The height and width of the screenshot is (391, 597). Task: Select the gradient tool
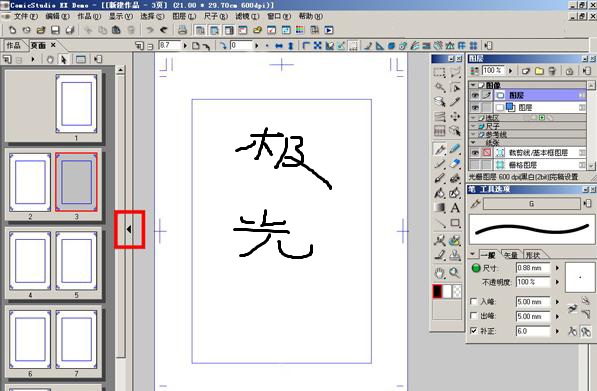click(x=440, y=208)
